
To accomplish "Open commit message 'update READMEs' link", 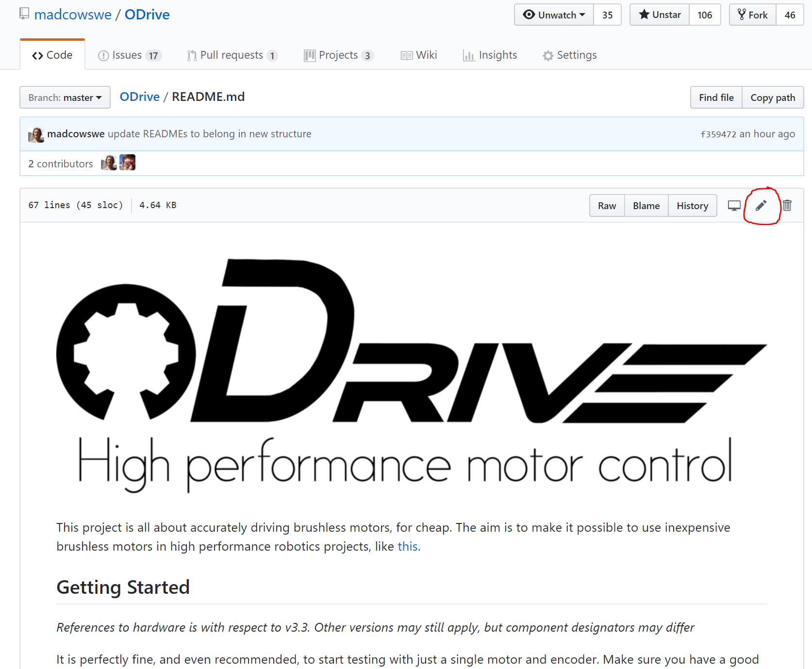I will pos(210,134).
